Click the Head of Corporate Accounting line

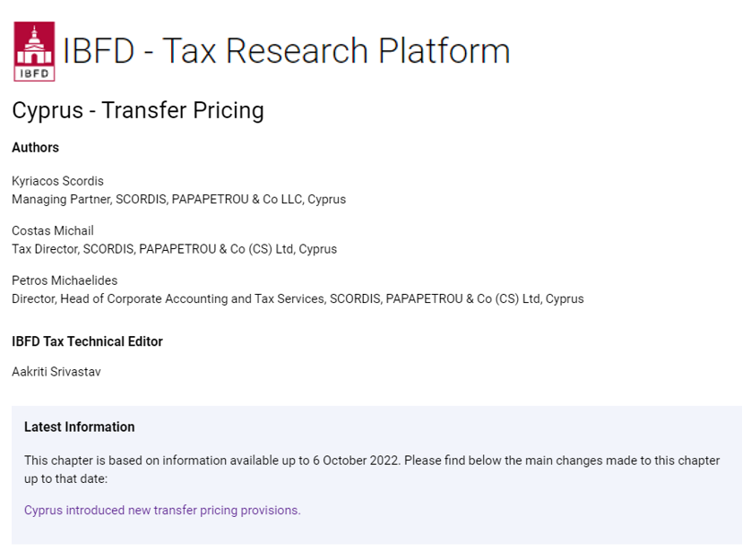click(x=298, y=299)
